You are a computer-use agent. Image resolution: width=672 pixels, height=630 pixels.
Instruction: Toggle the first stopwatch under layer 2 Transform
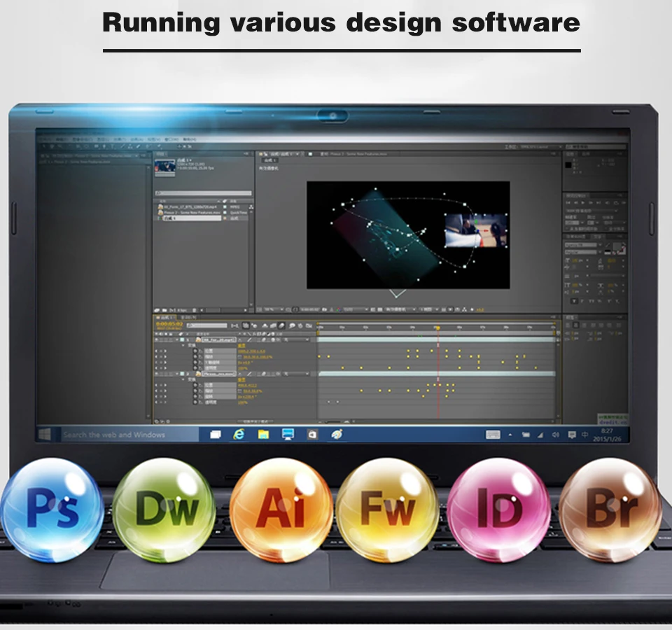click(195, 385)
